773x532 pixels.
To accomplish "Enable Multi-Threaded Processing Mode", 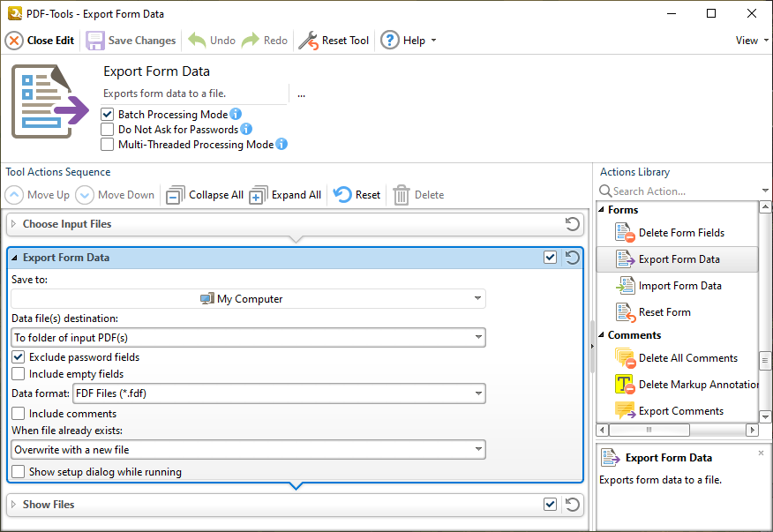I will pos(107,145).
